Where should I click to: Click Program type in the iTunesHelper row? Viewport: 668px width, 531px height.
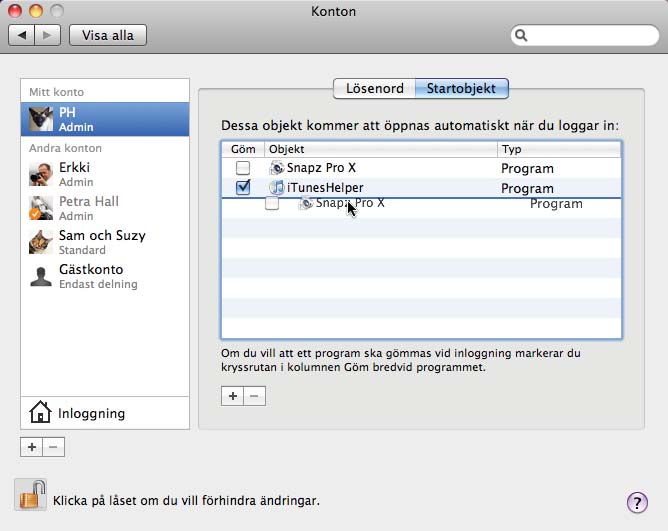click(x=527, y=188)
